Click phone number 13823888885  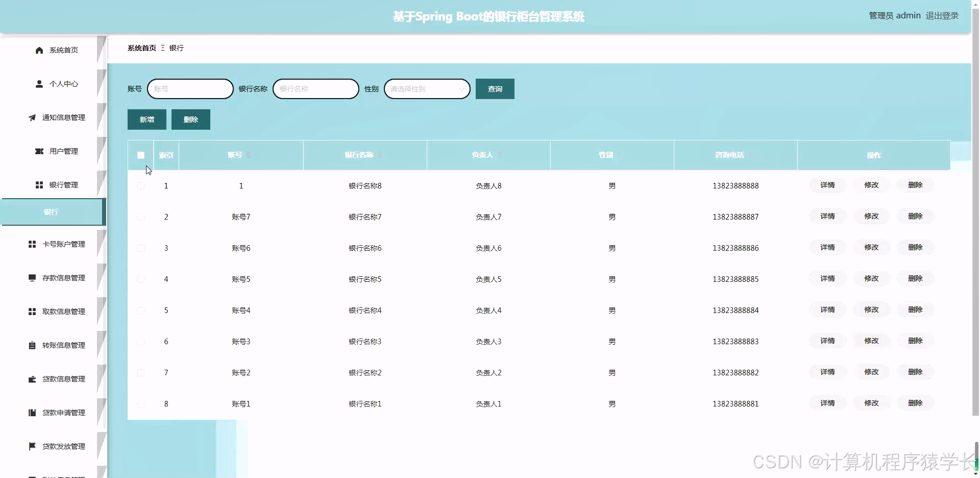[736, 279]
